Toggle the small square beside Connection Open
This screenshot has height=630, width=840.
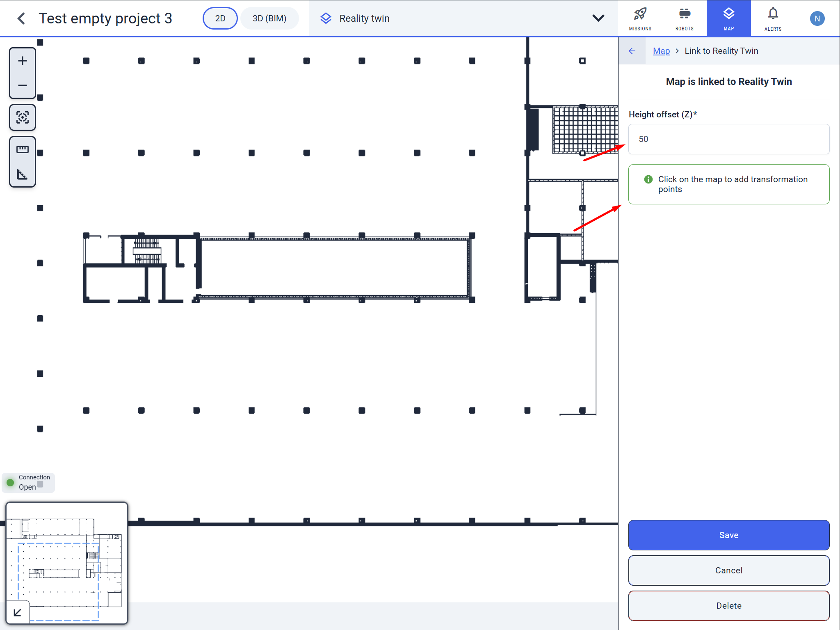[x=40, y=484]
